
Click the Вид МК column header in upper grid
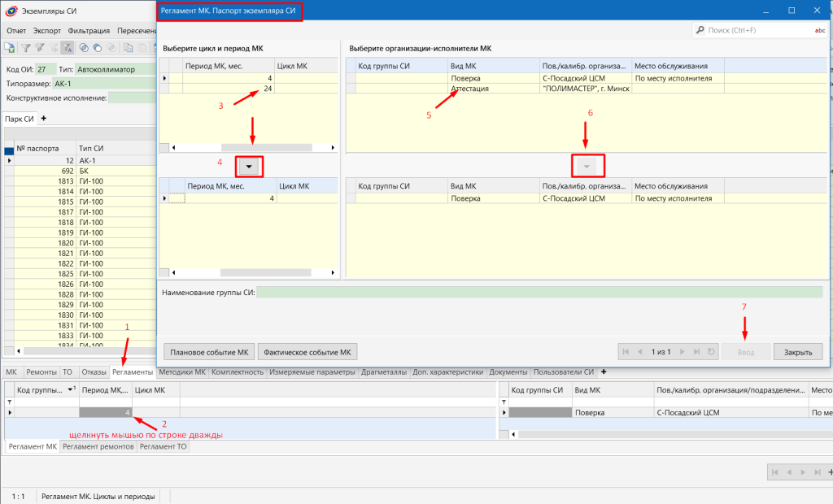[494, 66]
